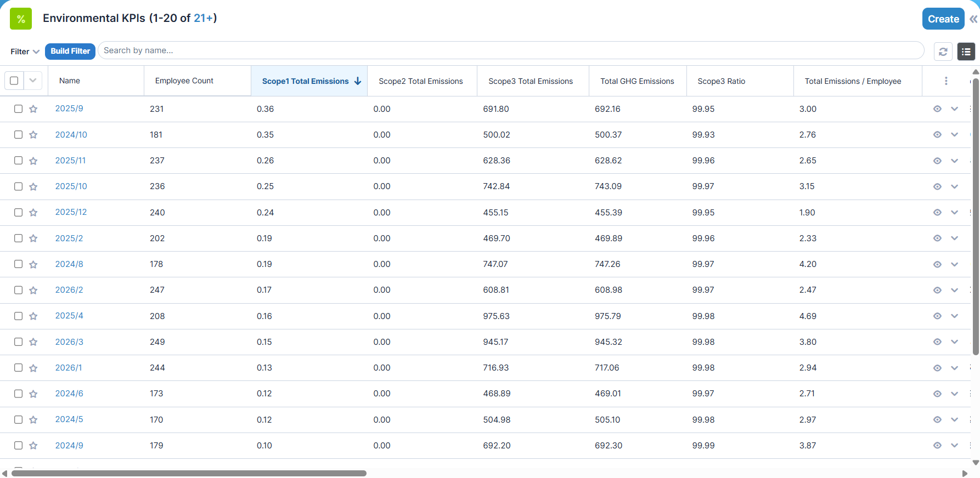980x478 pixels.
Task: Expand row actions for 2025/11
Action: (x=954, y=161)
